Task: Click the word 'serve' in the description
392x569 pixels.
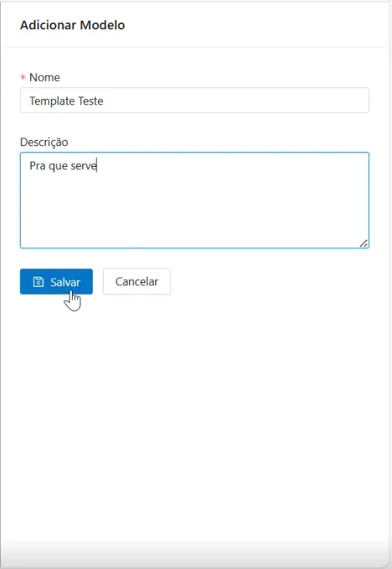Action: pos(84,166)
